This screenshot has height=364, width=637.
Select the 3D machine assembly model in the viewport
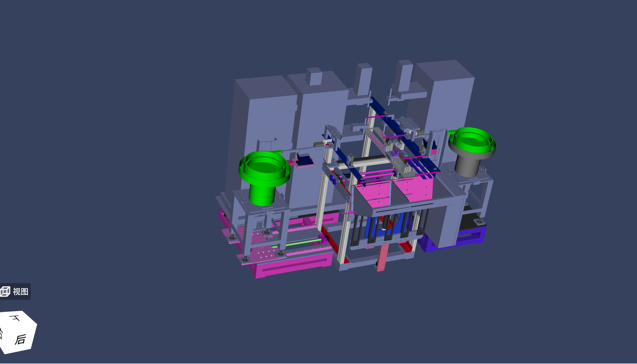(355, 169)
